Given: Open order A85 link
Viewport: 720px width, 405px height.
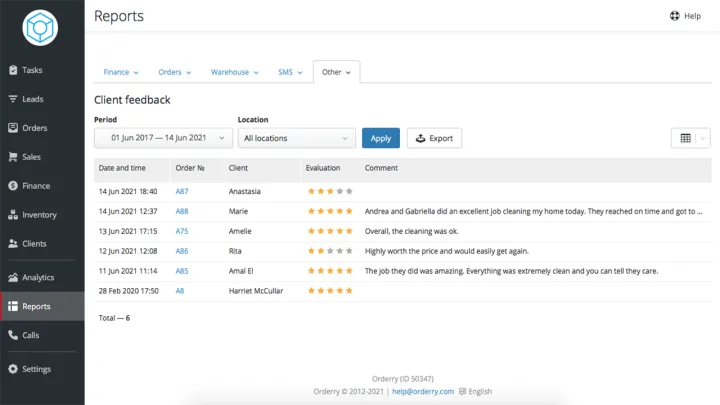Looking at the screenshot, I should (182, 271).
